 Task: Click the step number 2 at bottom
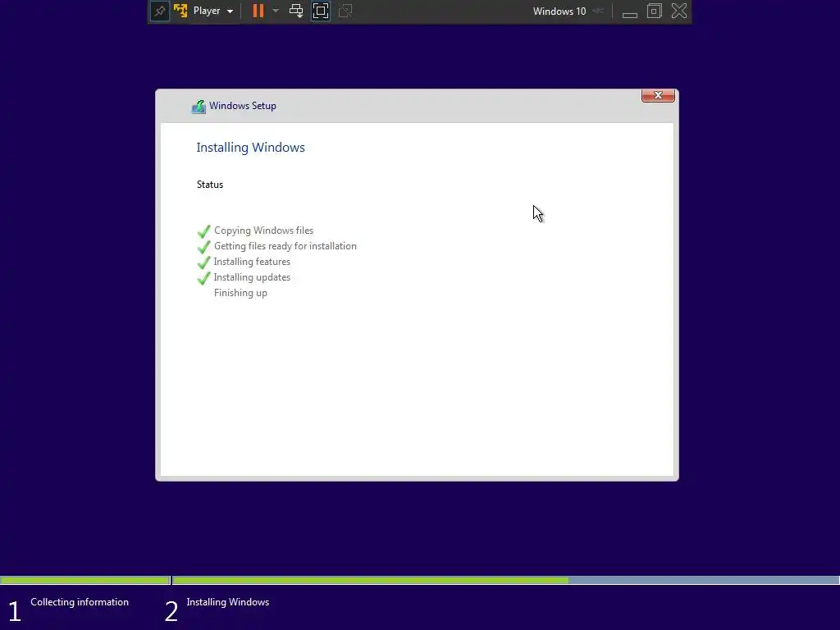[171, 612]
